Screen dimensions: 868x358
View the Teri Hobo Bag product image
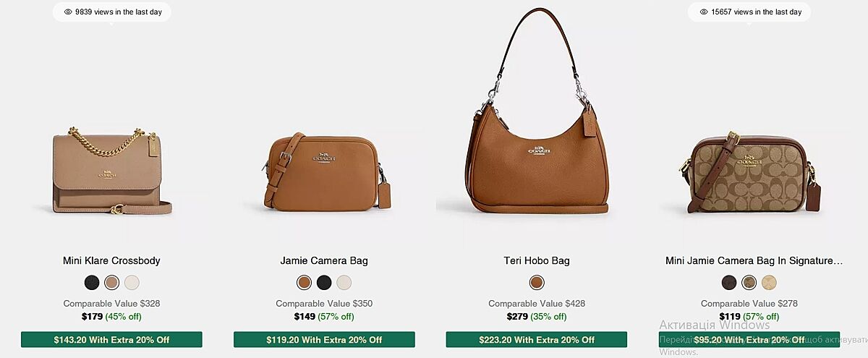point(537,111)
